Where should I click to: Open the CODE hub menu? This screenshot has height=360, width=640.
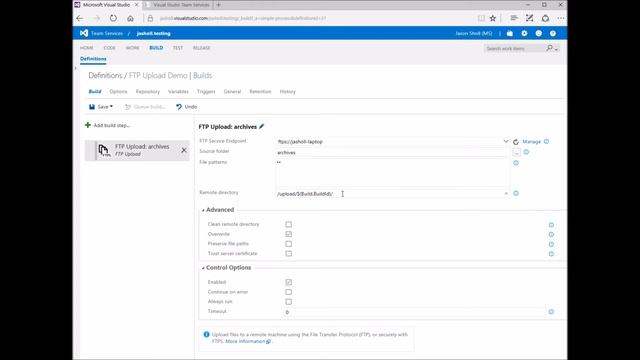[109, 48]
